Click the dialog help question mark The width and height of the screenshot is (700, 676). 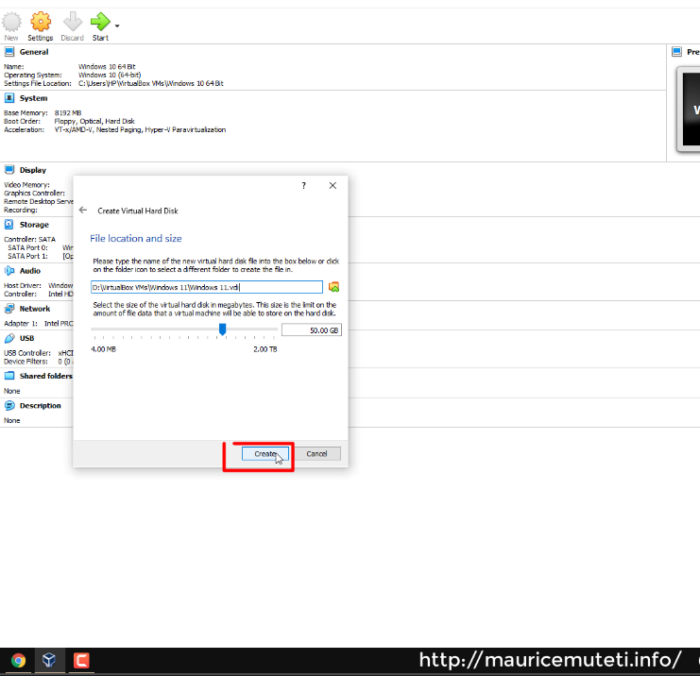point(304,185)
